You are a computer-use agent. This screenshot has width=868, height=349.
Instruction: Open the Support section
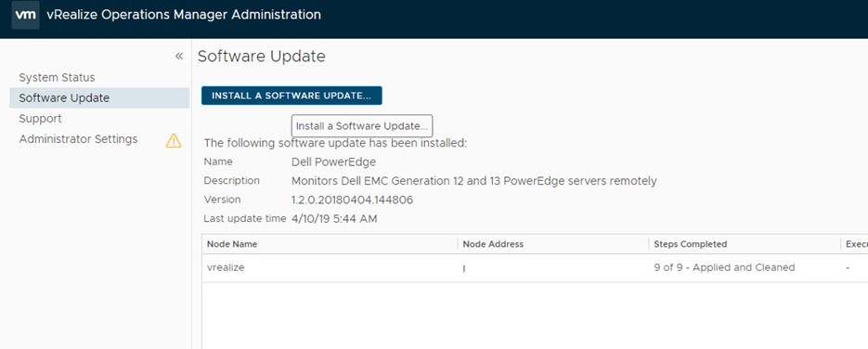(x=41, y=119)
